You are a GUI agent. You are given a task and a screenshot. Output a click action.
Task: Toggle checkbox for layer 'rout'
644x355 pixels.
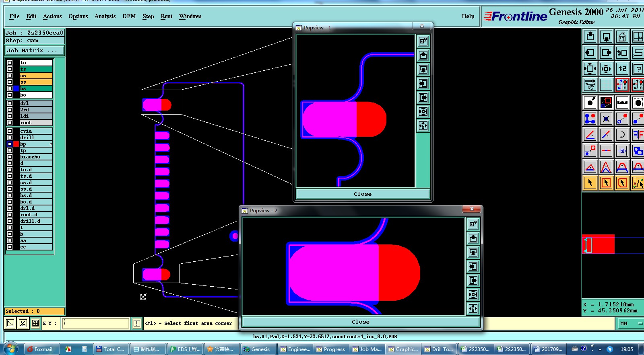pyautogui.click(x=10, y=123)
